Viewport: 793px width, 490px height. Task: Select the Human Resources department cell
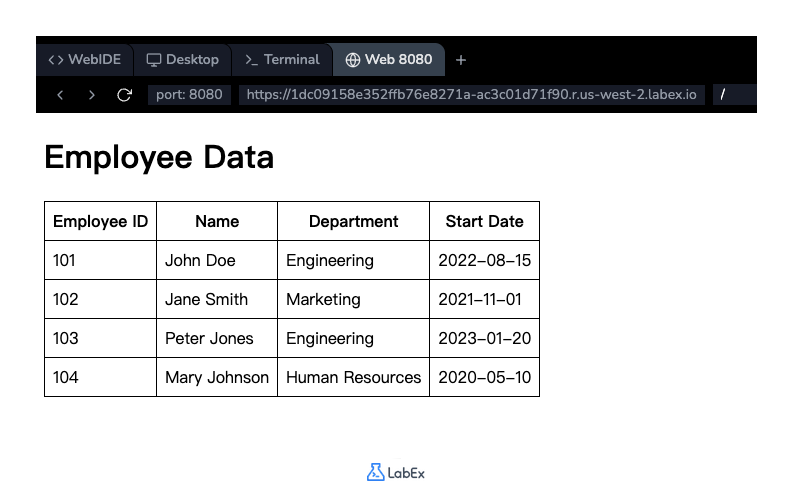coord(353,377)
